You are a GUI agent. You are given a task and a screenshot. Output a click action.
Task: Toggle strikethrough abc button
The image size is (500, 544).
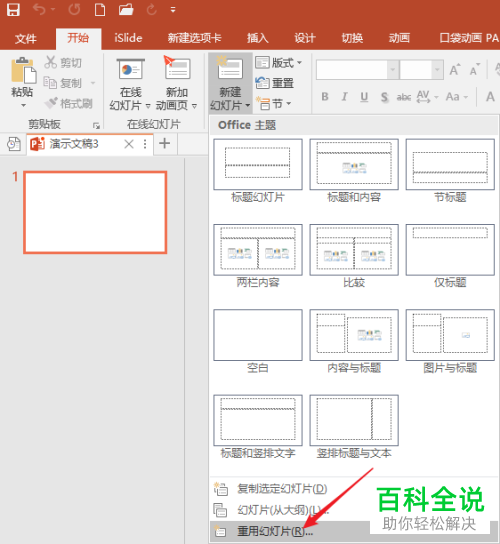(x=404, y=97)
